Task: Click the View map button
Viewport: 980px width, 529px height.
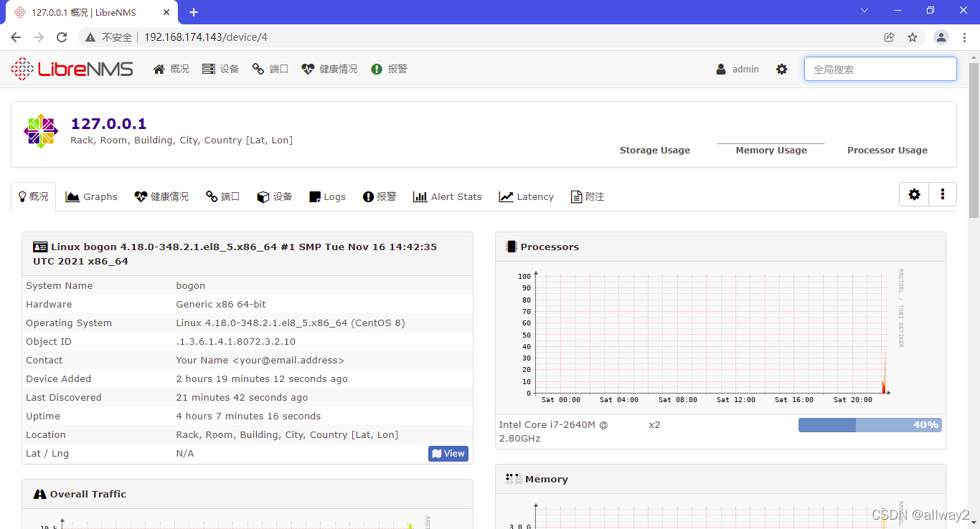Action: pos(448,453)
